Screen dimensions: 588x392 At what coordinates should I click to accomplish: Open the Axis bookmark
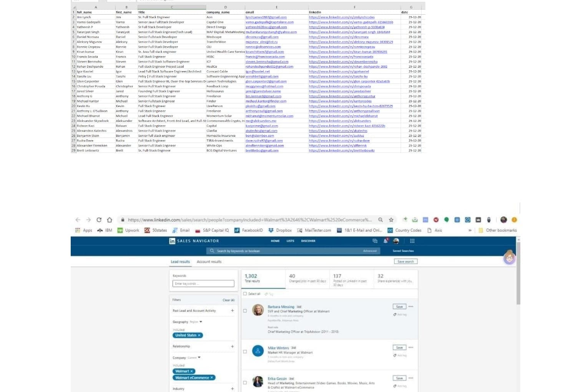click(x=435, y=230)
